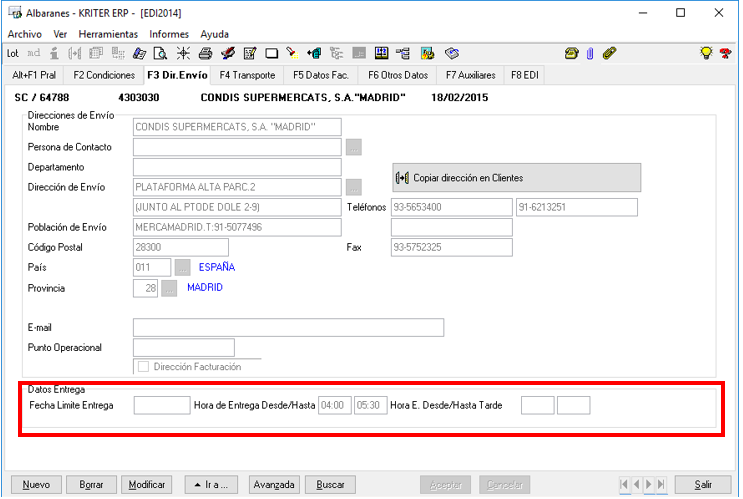Click the blue paperclip attachment icon

tap(590, 54)
